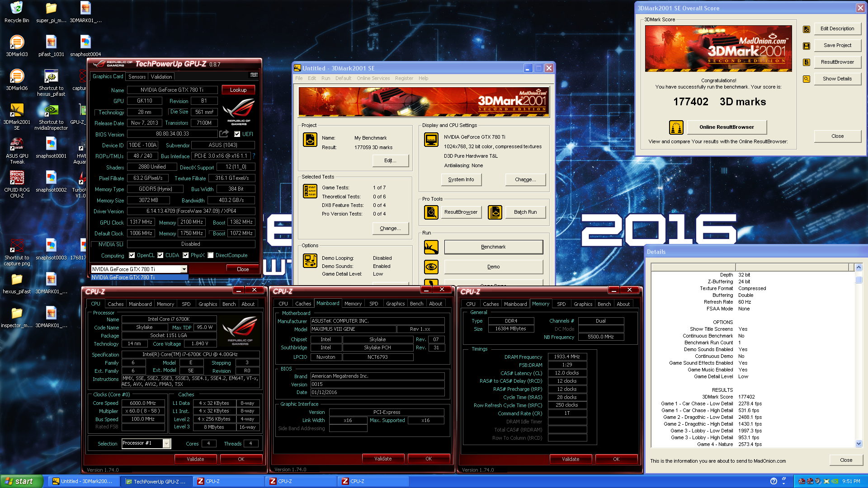Click the Display and CPU Settings monitor icon

(431, 140)
